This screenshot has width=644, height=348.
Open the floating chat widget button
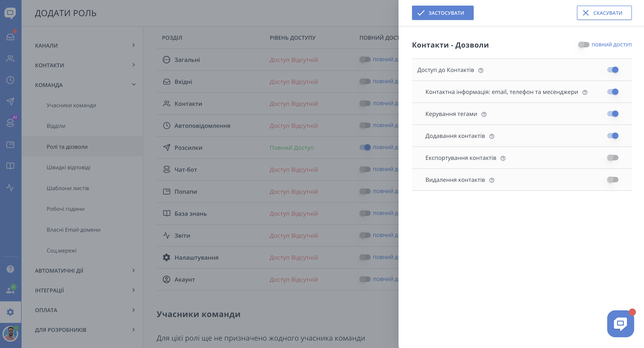620,324
